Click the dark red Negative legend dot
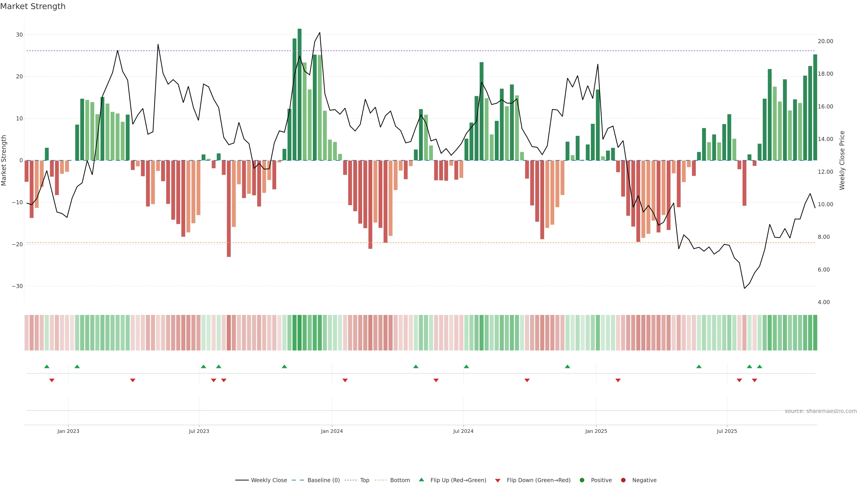Viewport: 868px width, 488px height. 623,480
